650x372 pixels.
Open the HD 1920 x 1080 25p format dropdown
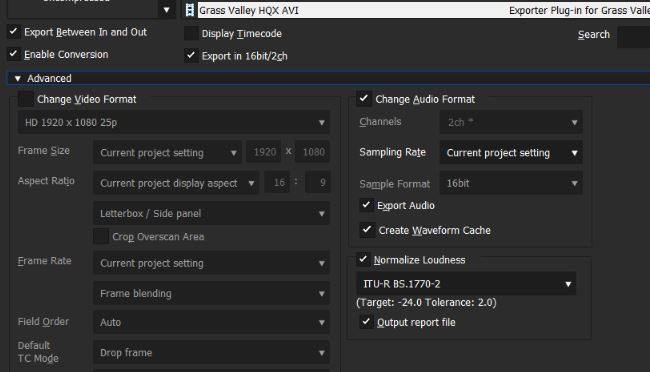pyautogui.click(x=174, y=122)
